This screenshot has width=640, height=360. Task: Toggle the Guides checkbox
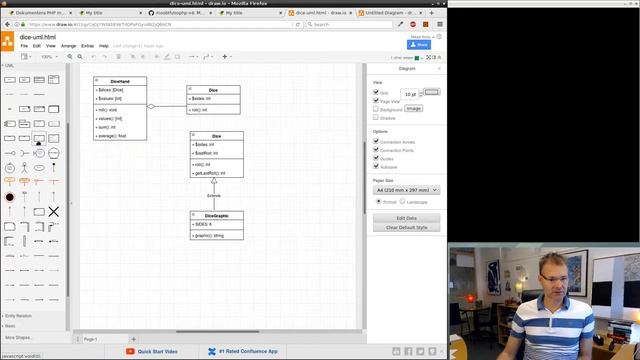(x=376, y=158)
